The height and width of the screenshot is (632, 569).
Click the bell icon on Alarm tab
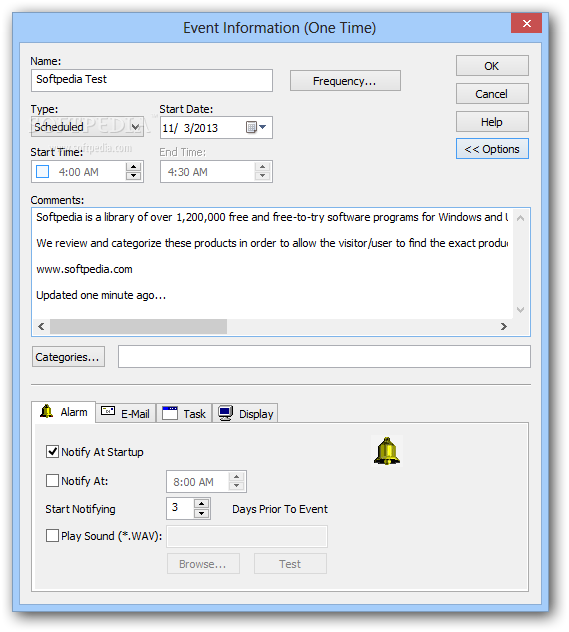tap(47, 412)
